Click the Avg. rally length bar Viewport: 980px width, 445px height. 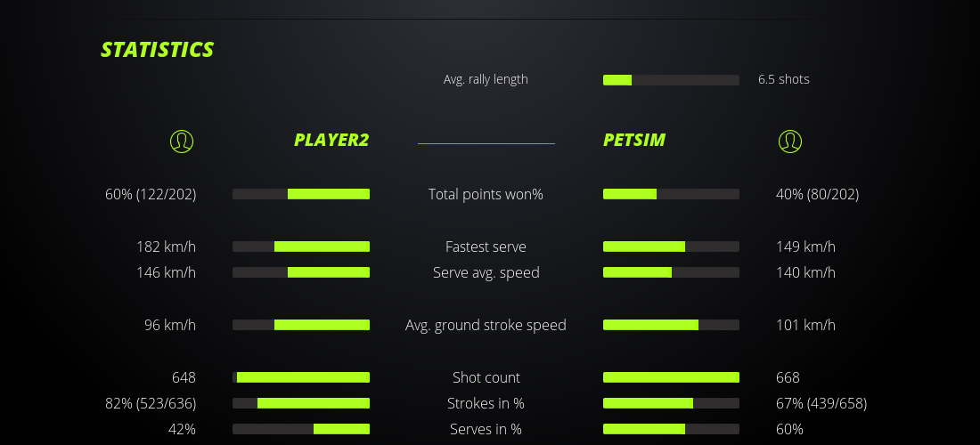point(671,80)
